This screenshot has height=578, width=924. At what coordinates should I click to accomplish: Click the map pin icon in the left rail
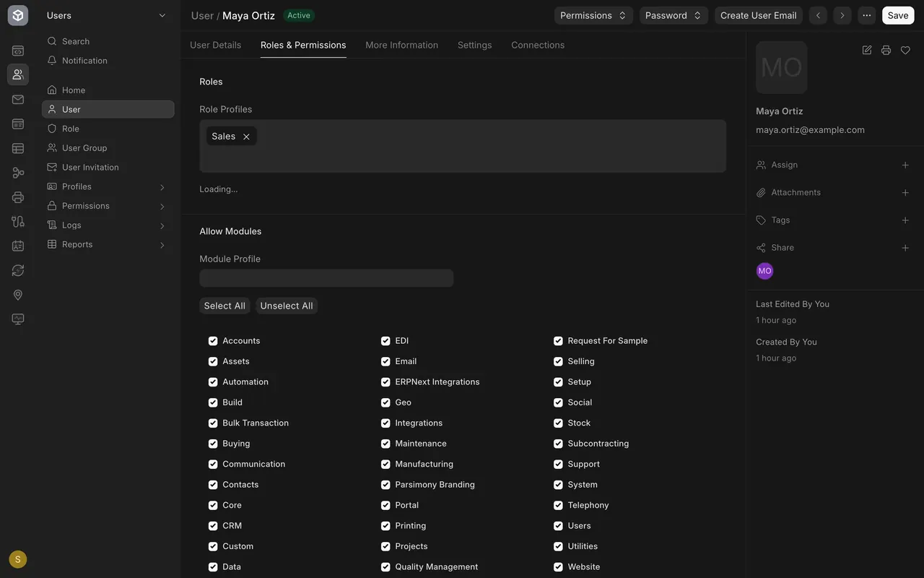click(x=18, y=295)
